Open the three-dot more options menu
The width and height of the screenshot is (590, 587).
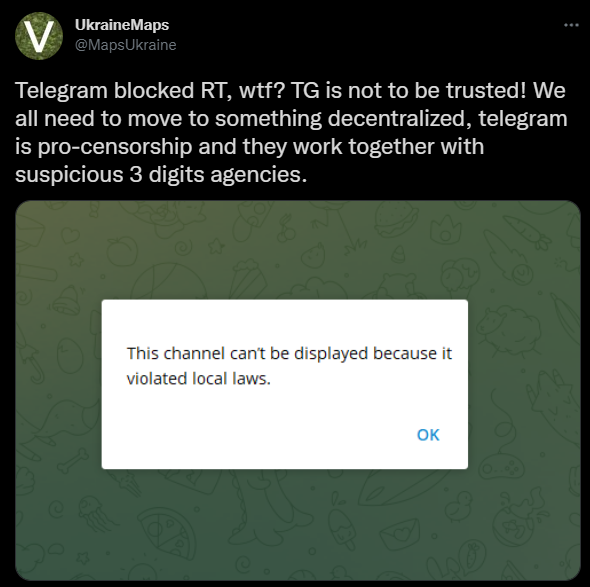coord(571,25)
